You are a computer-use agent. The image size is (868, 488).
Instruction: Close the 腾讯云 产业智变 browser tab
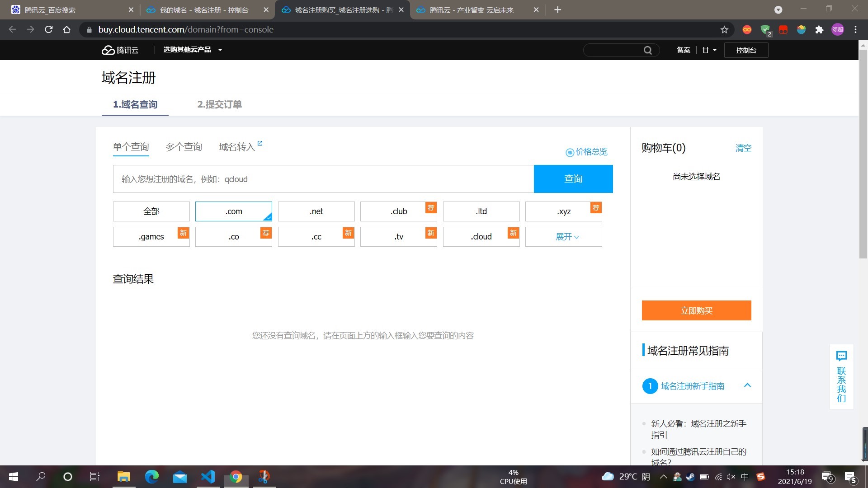pyautogui.click(x=536, y=10)
